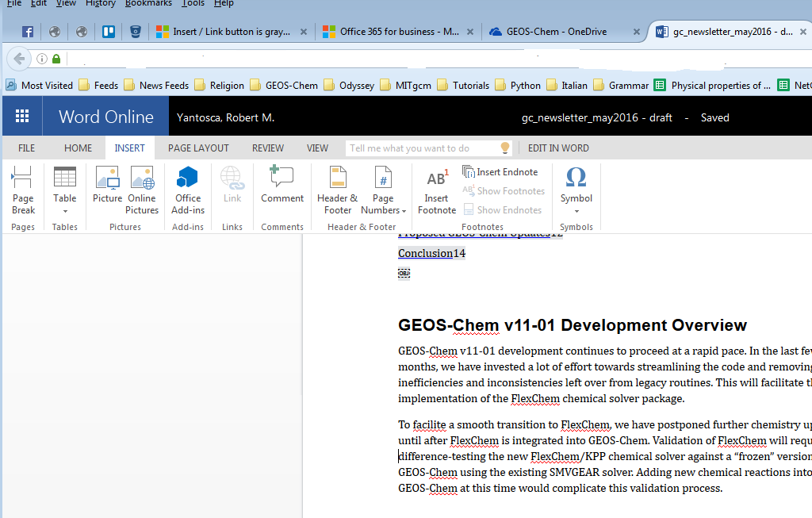Open Office Add-ins

point(188,190)
